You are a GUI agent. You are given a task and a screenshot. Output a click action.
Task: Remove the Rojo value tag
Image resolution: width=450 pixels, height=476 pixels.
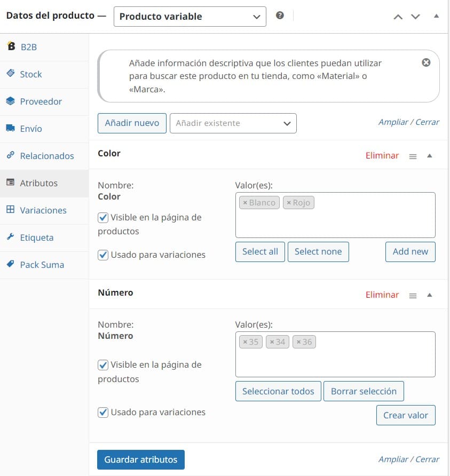click(289, 202)
